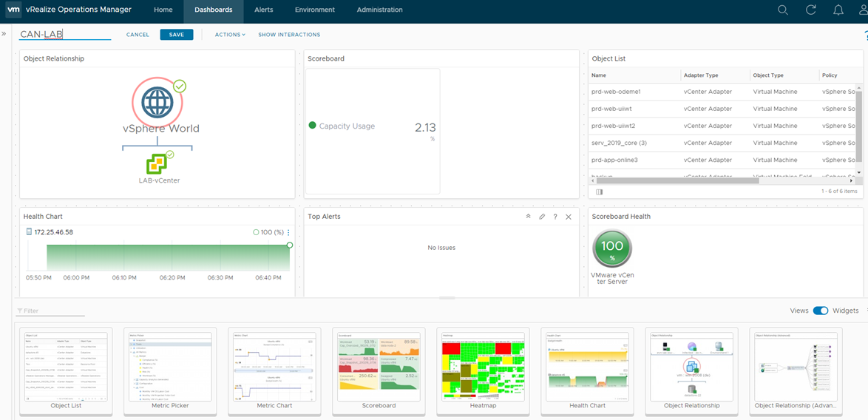Click the filter funnel icon in the widget list

[20, 311]
